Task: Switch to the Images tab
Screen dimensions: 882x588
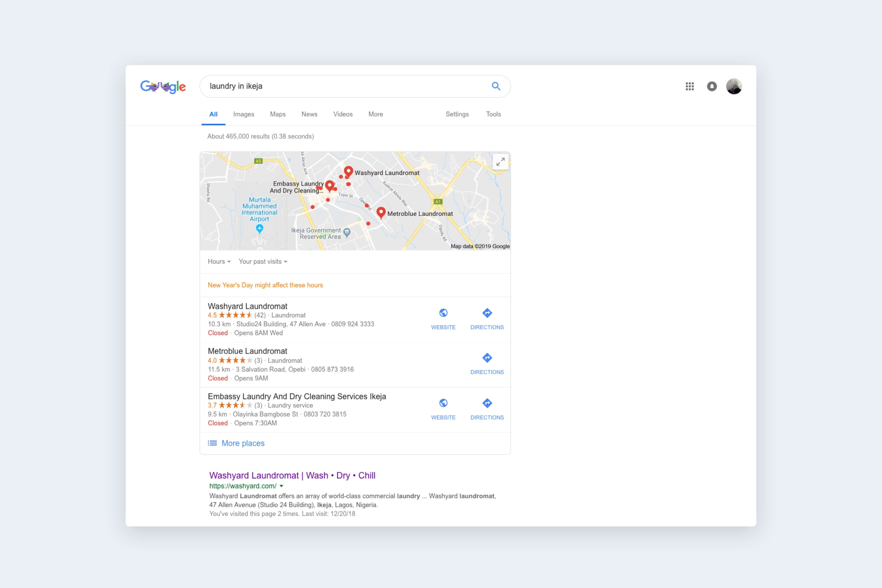Action: [244, 114]
